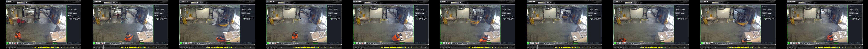Take a snapshot with the first frame's camera icon
The height and width of the screenshot is (49, 868).
pos(15,43)
